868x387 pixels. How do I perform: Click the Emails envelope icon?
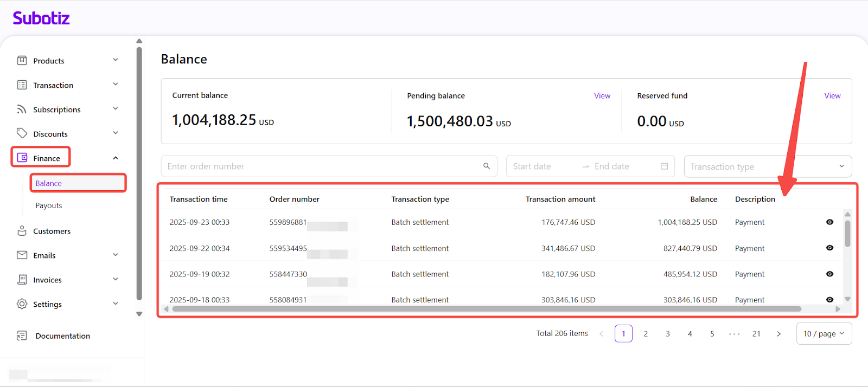(x=22, y=255)
